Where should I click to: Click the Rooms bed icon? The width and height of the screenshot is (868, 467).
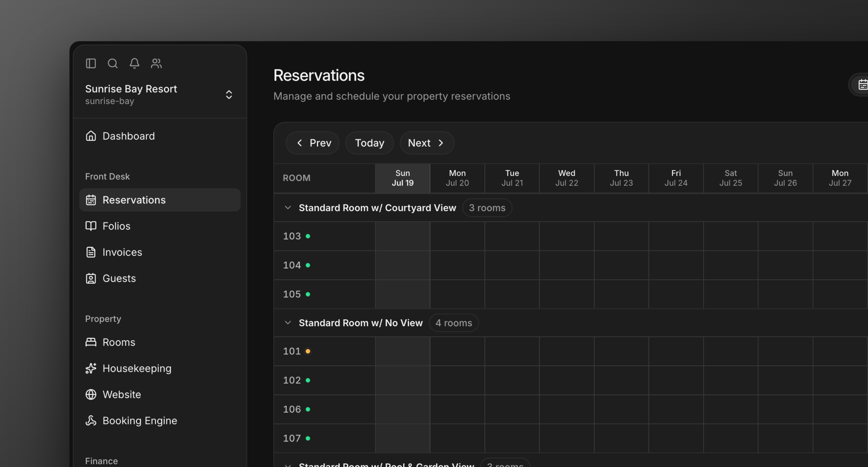91,342
